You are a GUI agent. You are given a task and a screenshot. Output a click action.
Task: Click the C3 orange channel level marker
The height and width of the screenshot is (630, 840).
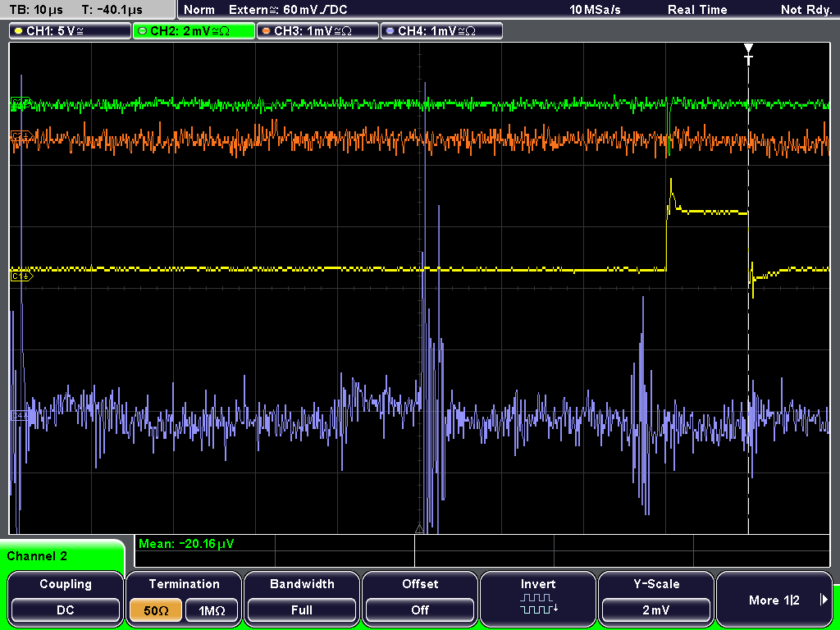click(x=21, y=137)
